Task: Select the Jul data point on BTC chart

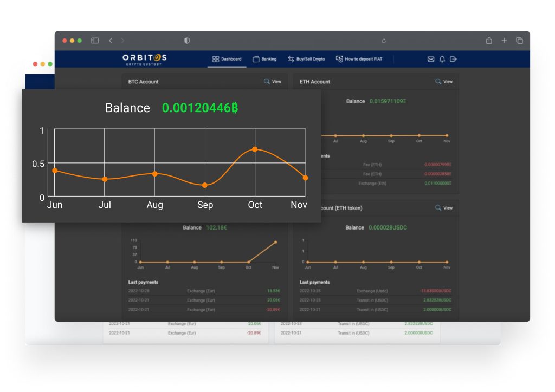Action: (105, 179)
